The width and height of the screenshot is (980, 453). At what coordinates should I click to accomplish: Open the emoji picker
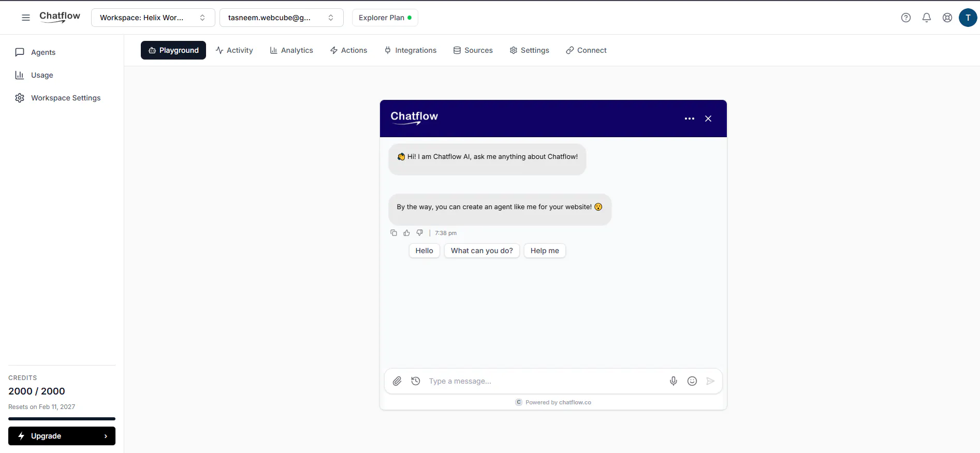coord(692,381)
